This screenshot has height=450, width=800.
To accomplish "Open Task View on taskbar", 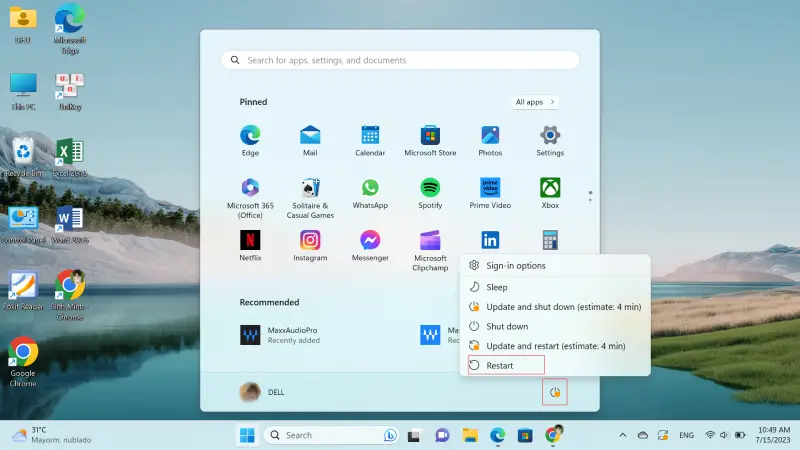I will click(x=414, y=436).
